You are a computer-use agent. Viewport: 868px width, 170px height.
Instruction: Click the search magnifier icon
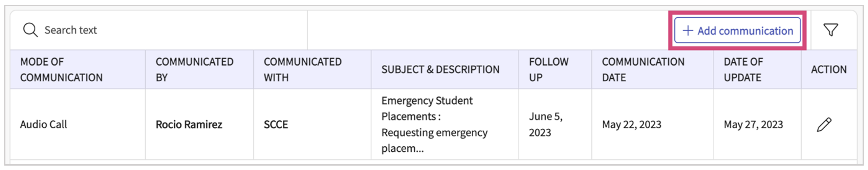pos(30,30)
